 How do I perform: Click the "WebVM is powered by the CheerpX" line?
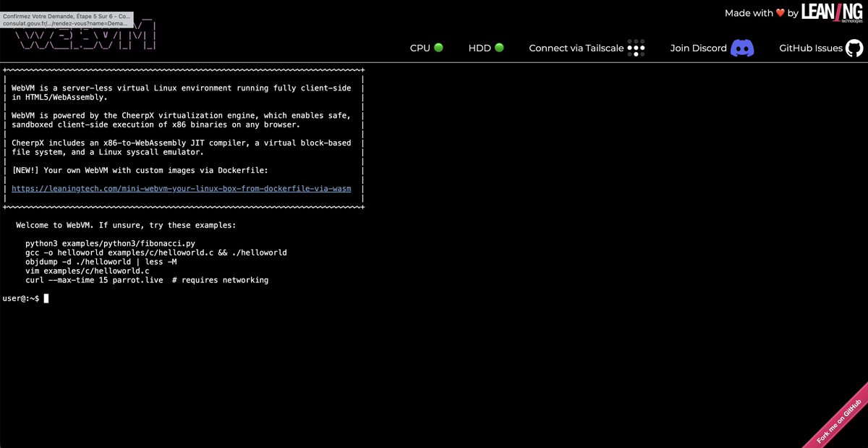point(182,115)
